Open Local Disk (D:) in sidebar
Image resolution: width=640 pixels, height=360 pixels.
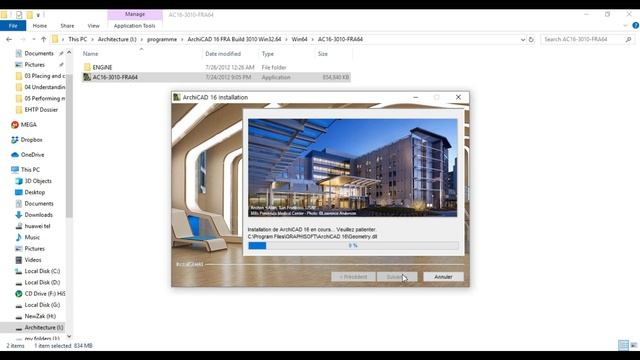(42, 282)
